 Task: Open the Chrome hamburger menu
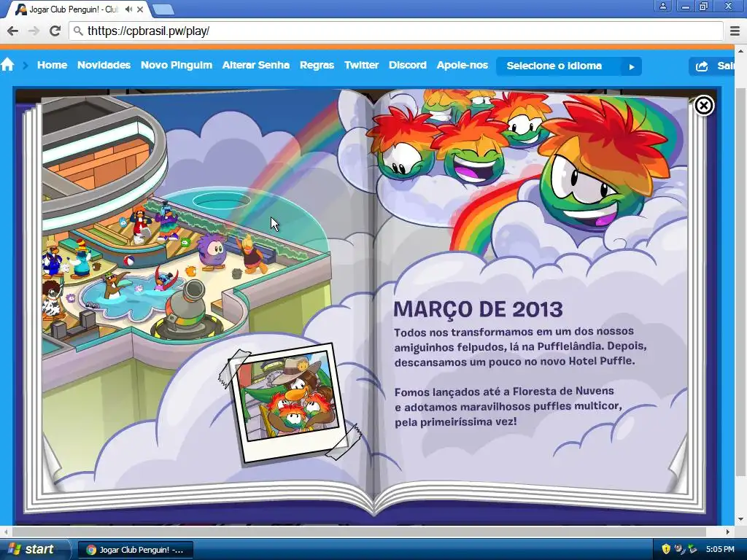(735, 31)
